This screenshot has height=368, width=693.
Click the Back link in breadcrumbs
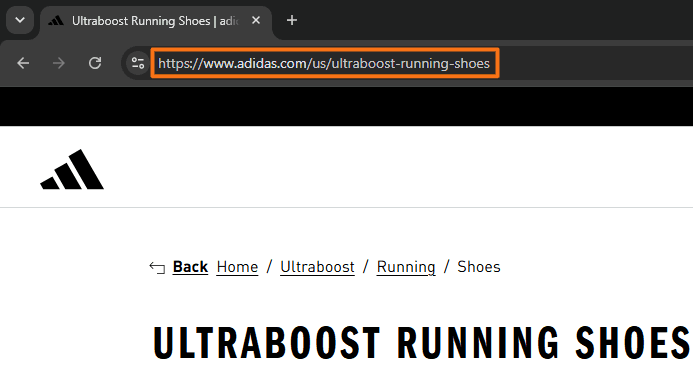click(x=190, y=267)
